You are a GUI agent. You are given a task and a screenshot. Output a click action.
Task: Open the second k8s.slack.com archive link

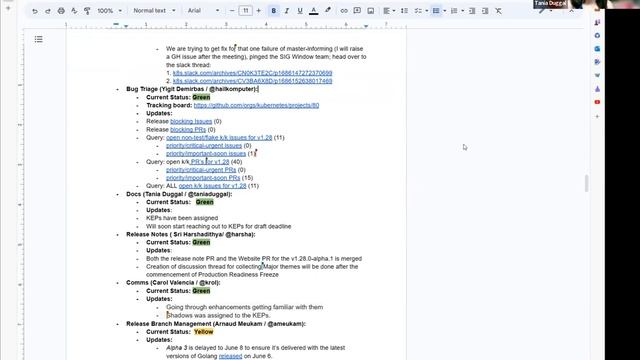pyautogui.click(x=252, y=81)
